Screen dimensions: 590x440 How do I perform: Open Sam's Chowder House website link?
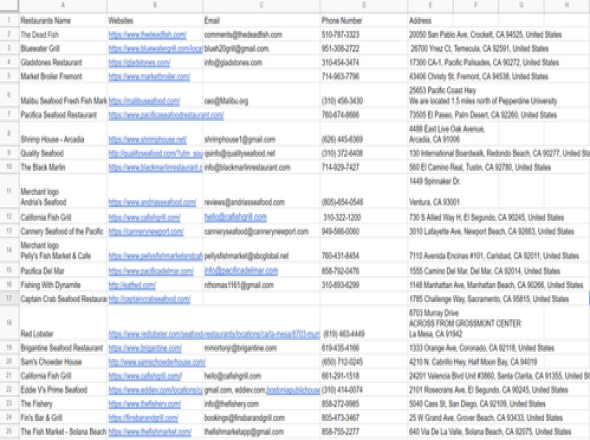pos(157,362)
